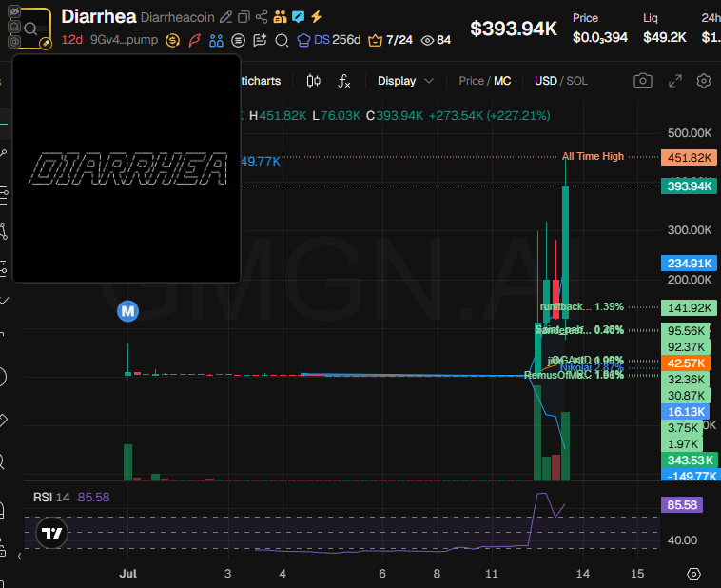Viewport: 721px width, 588px height.
Task: Click the 9Gv4...pump contract address
Action: [124, 40]
